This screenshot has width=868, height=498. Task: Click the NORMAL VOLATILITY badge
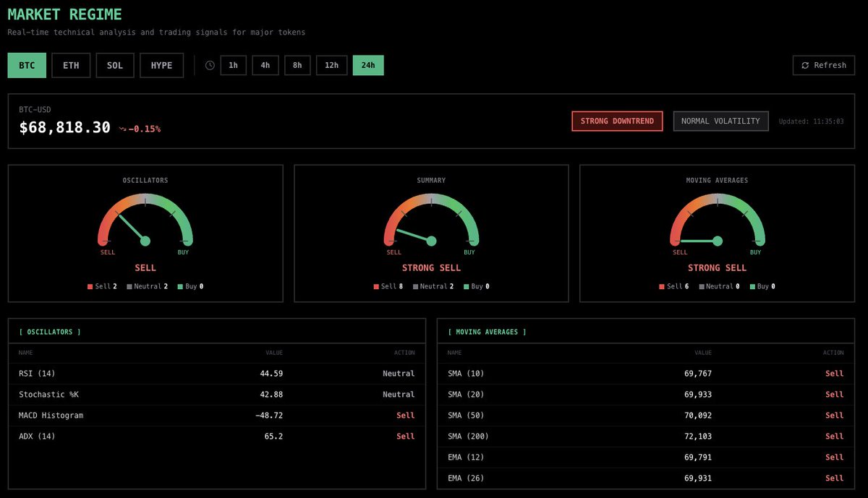point(720,121)
